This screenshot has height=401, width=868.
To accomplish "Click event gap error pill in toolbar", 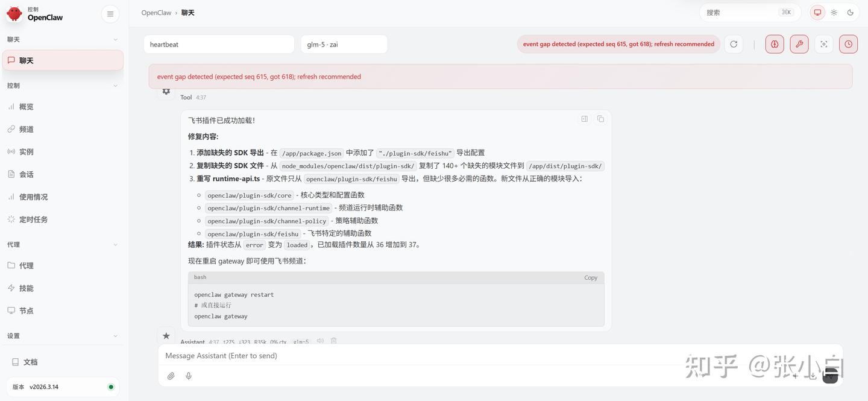I will [x=618, y=44].
